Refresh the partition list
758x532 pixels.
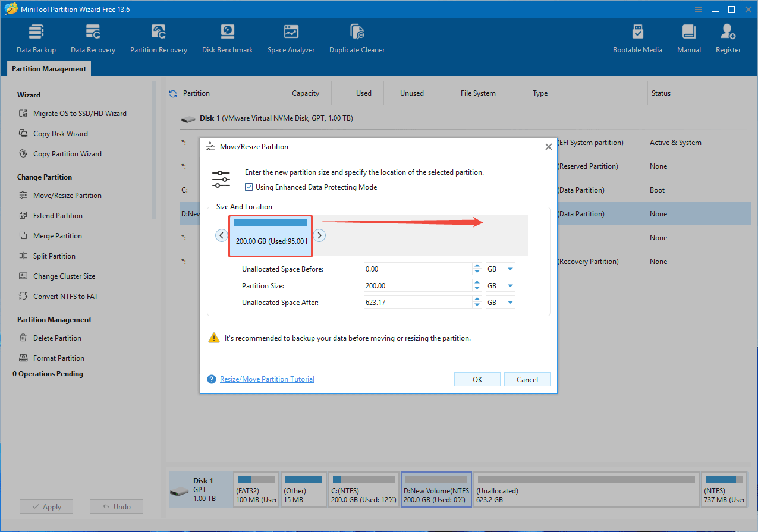173,93
